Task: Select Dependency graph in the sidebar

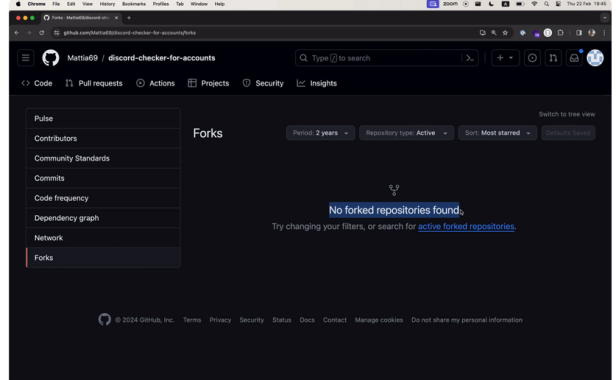Action: (x=103, y=218)
